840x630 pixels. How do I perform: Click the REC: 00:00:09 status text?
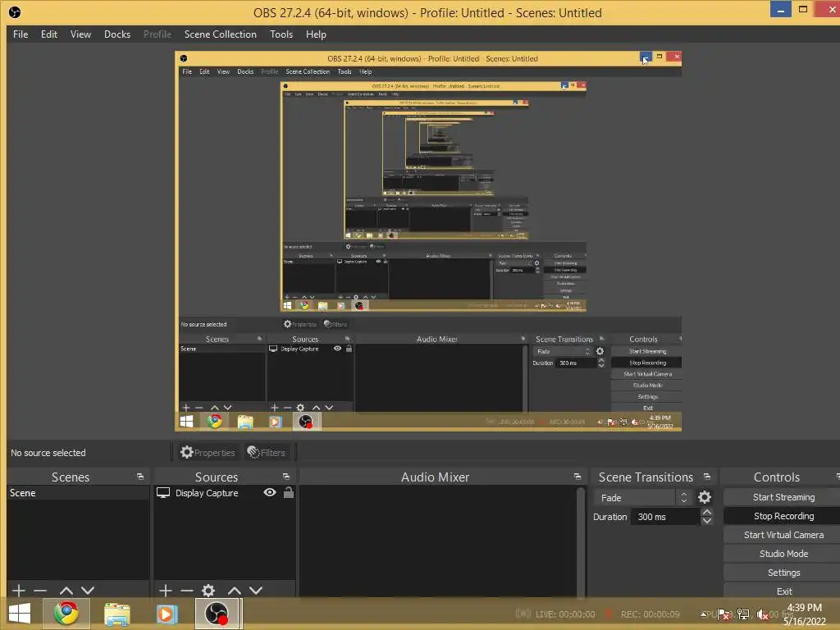pyautogui.click(x=650, y=614)
